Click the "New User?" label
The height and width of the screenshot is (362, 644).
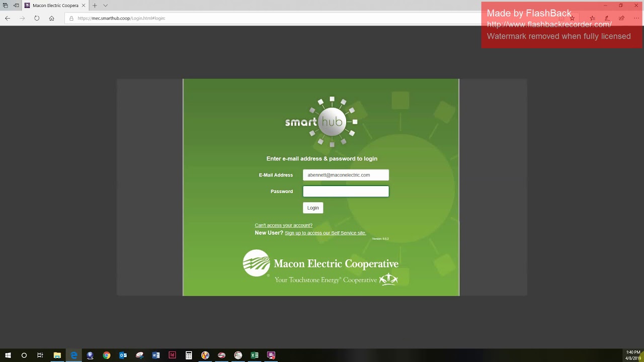point(269,233)
